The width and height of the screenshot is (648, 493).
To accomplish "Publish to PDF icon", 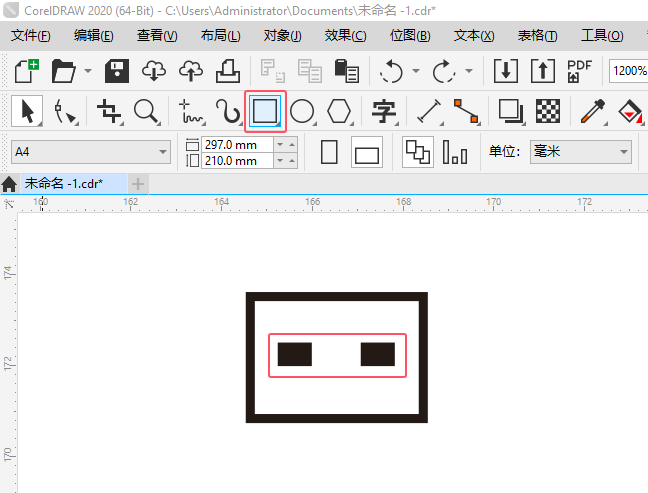I will point(579,71).
